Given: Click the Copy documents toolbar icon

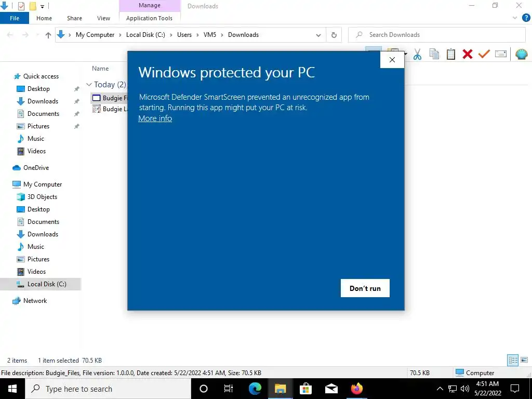Looking at the screenshot, I should [434, 54].
